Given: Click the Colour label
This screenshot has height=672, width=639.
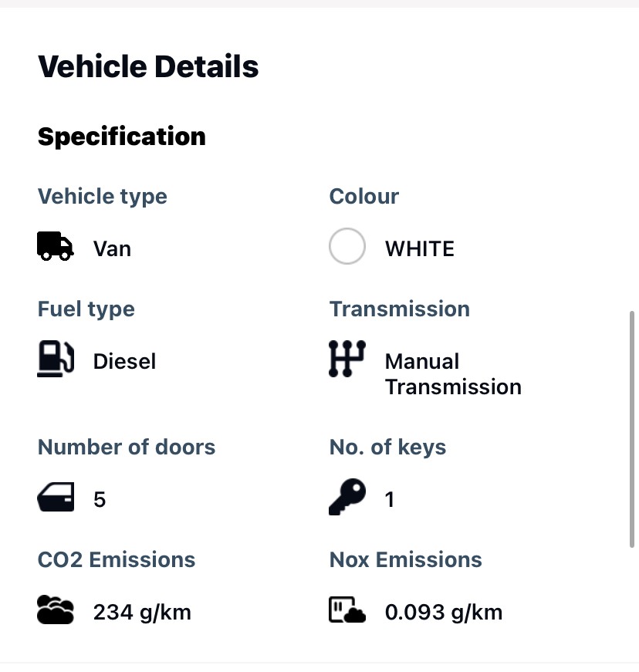Looking at the screenshot, I should 363,196.
